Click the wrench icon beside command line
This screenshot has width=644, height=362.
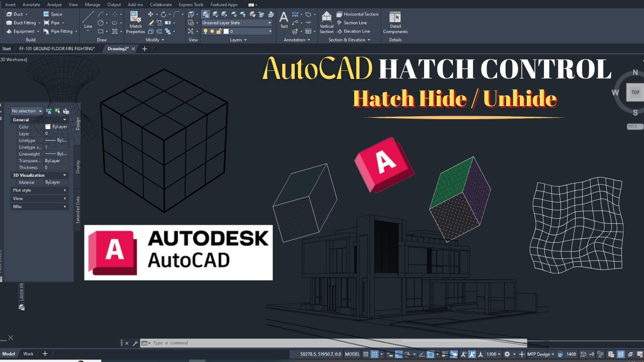[x=135, y=343]
